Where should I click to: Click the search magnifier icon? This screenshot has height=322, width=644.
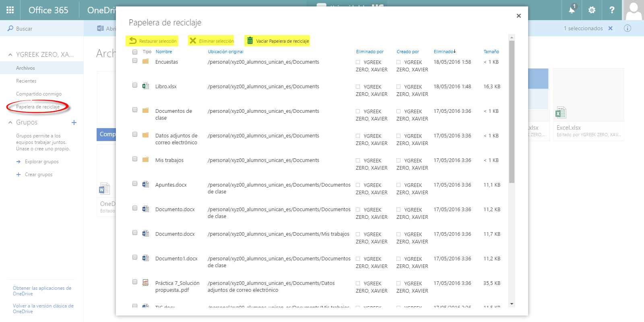[10, 29]
